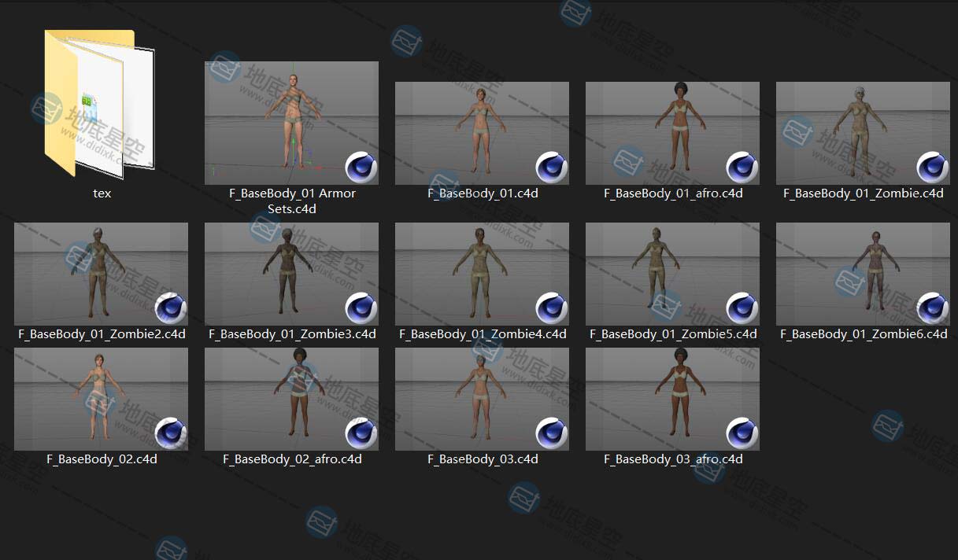This screenshot has width=958, height=560.
Task: Click Cinema 4D badge on Armor Sets file
Action: pyautogui.click(x=361, y=168)
